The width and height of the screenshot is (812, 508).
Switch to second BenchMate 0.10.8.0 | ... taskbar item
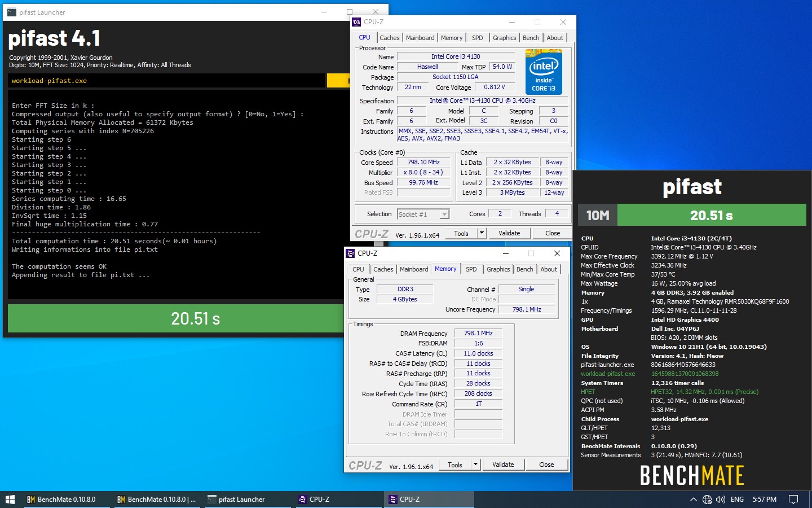[157, 500]
